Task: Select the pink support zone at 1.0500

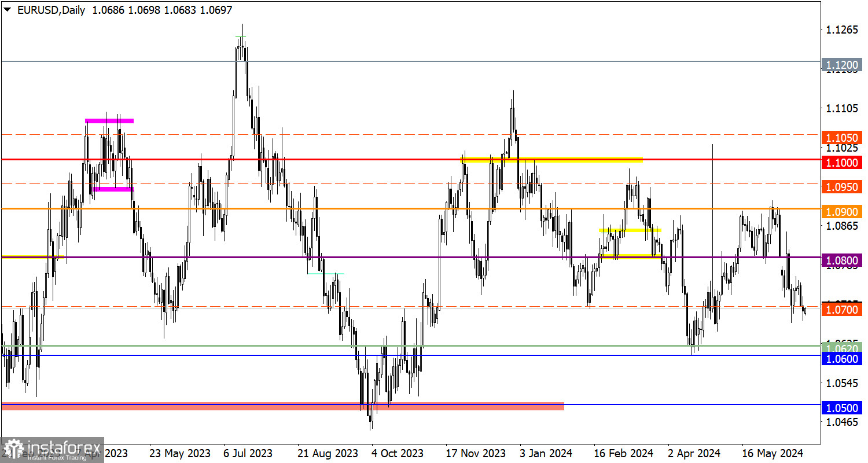Action: click(x=282, y=406)
